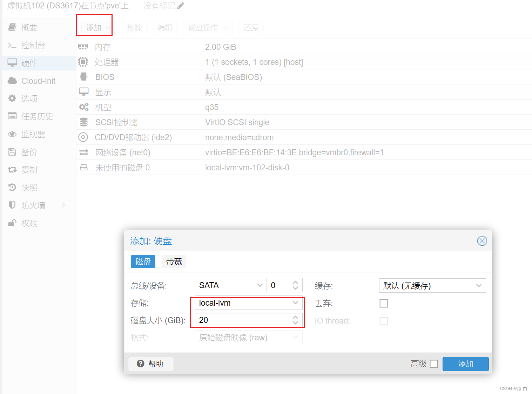The height and width of the screenshot is (394, 532).
Task: Toggle the 丢弃 discard checkbox
Action: [384, 303]
